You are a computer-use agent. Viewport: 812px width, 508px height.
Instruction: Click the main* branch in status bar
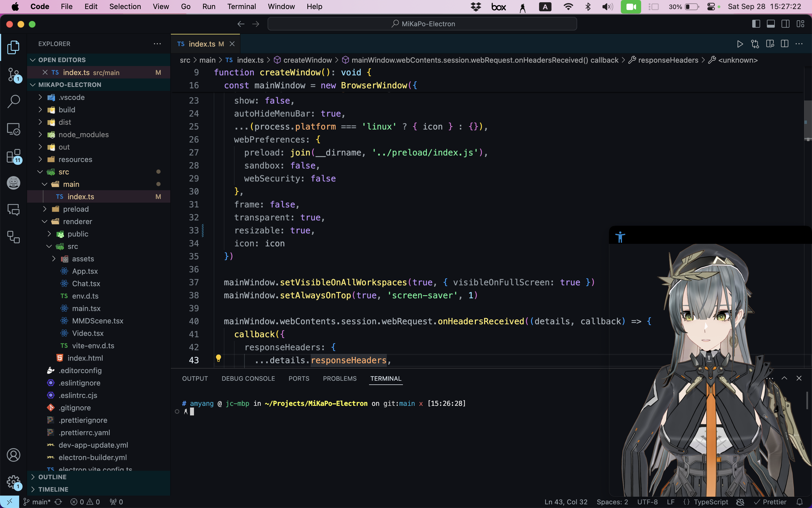(37, 502)
